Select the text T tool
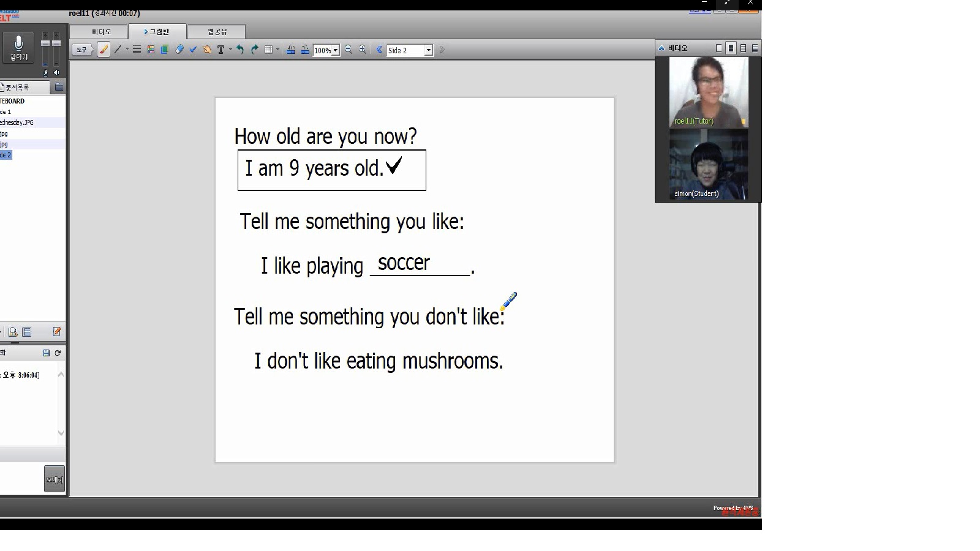The image size is (980, 551). (x=221, y=50)
